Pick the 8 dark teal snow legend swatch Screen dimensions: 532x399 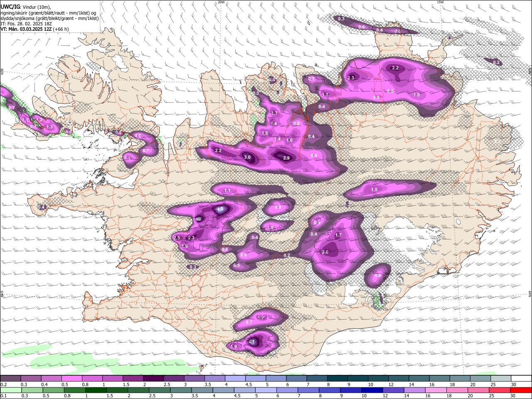click(337, 378)
